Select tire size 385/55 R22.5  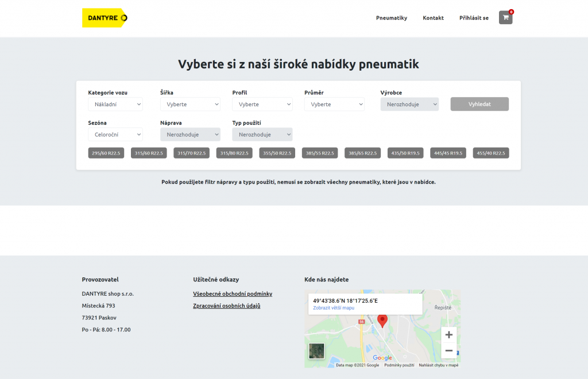pos(320,153)
